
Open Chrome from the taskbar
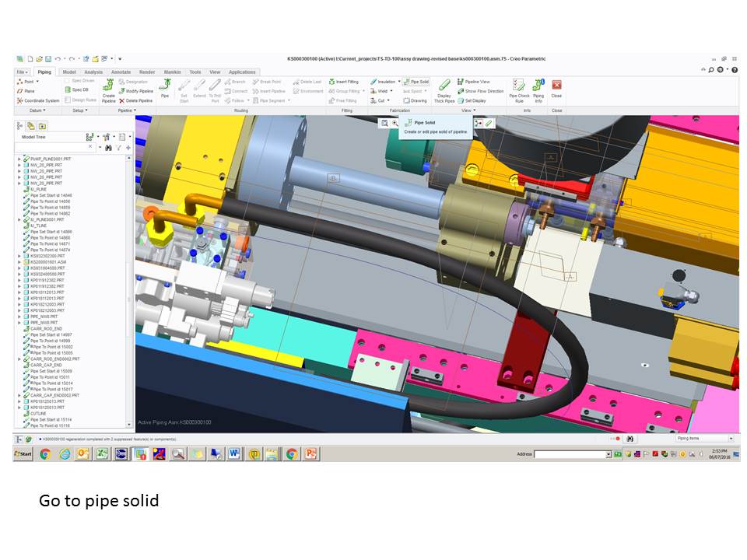click(45, 453)
